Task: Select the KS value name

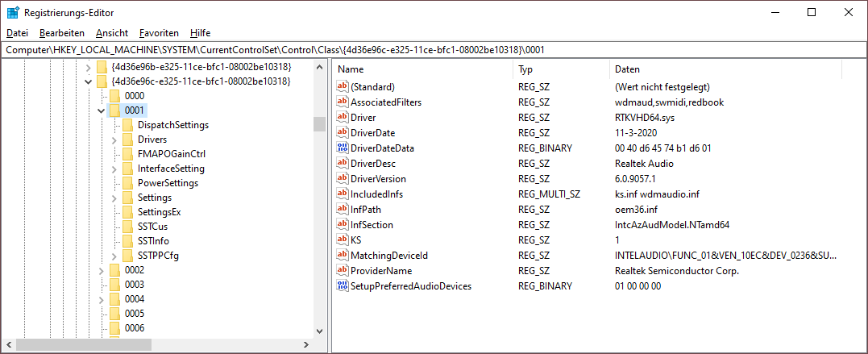Action: coord(356,239)
